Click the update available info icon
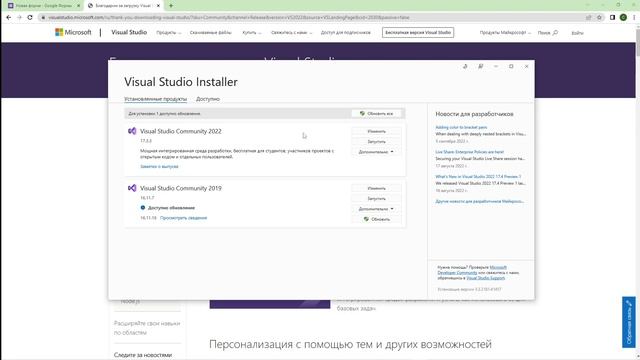The image size is (640, 360). click(x=143, y=208)
